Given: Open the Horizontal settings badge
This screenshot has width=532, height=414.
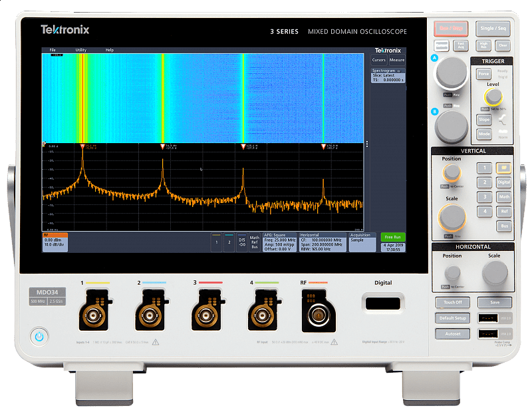Looking at the screenshot, I should pos(322,242).
